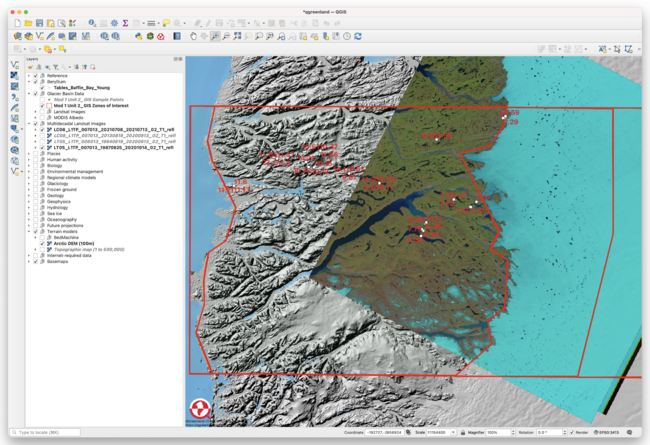Click the EPSG:5413 projection button
Viewport: 650px width, 445px height.
point(607,432)
